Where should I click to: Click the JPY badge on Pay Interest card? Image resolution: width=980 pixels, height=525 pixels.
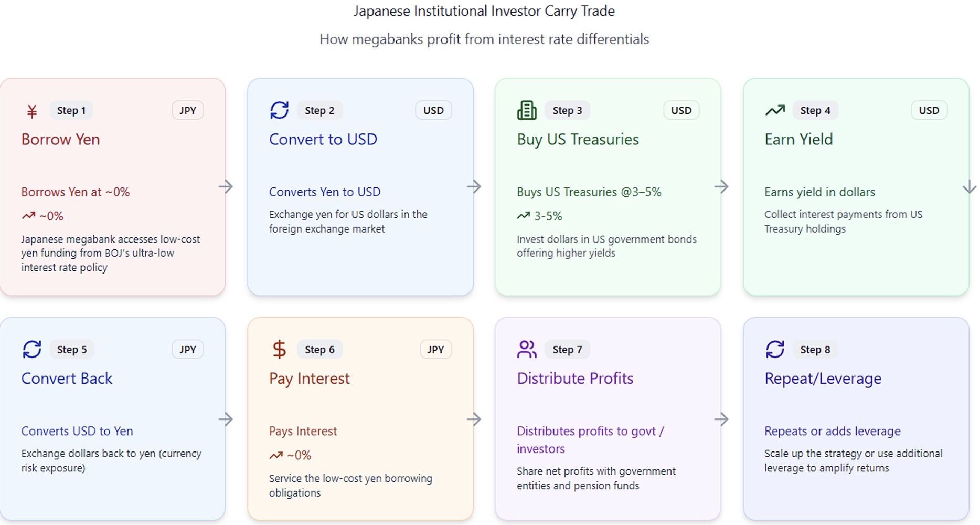pyautogui.click(x=435, y=349)
